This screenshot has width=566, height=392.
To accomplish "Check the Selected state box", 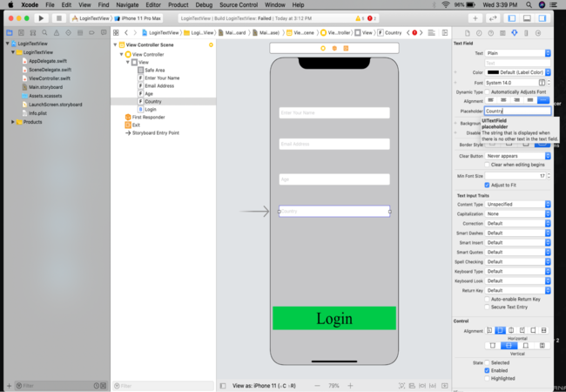I will coord(487,362).
